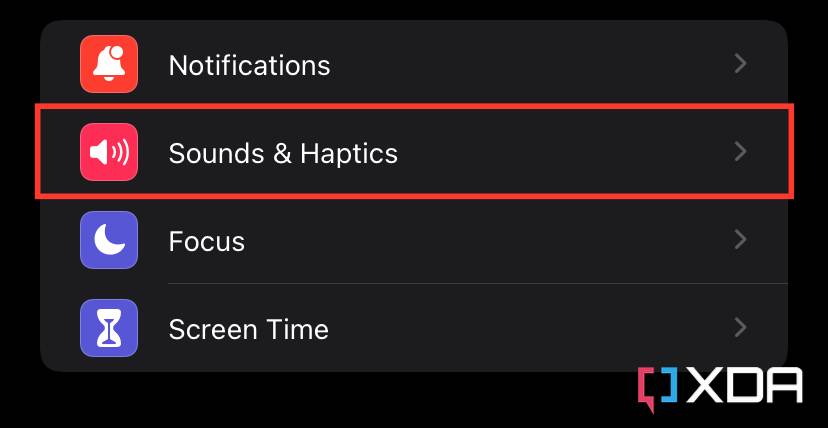Click the red highlight border around Sounds & Haptics
828x428 pixels.
pyautogui.click(x=415, y=105)
